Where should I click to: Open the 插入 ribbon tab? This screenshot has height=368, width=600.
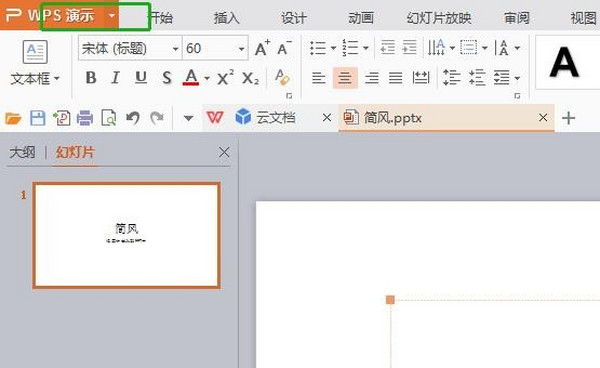click(x=226, y=18)
